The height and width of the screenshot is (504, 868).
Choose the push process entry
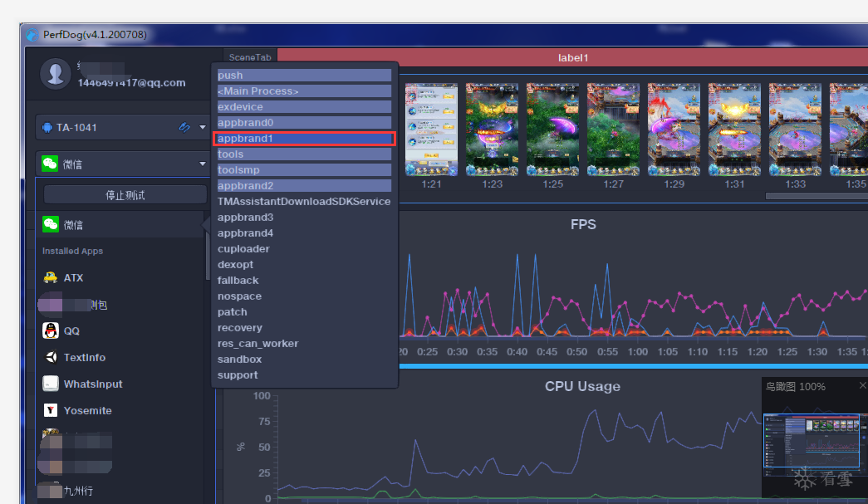click(x=305, y=76)
